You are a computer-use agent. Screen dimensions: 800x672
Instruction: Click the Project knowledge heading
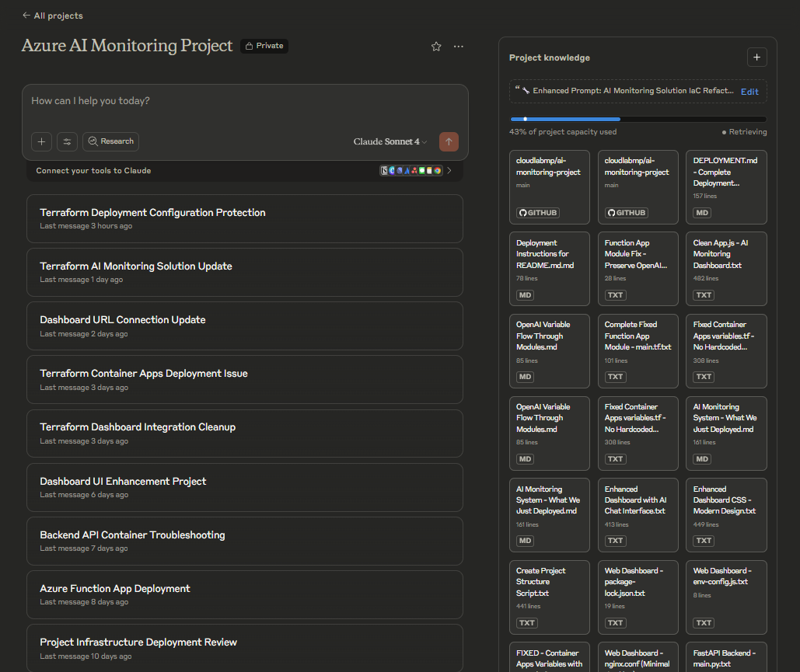click(x=550, y=57)
